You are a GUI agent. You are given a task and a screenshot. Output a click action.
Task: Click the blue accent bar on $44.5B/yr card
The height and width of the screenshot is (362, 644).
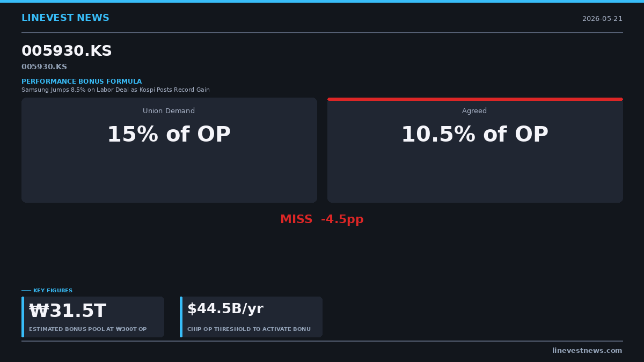(x=181, y=317)
